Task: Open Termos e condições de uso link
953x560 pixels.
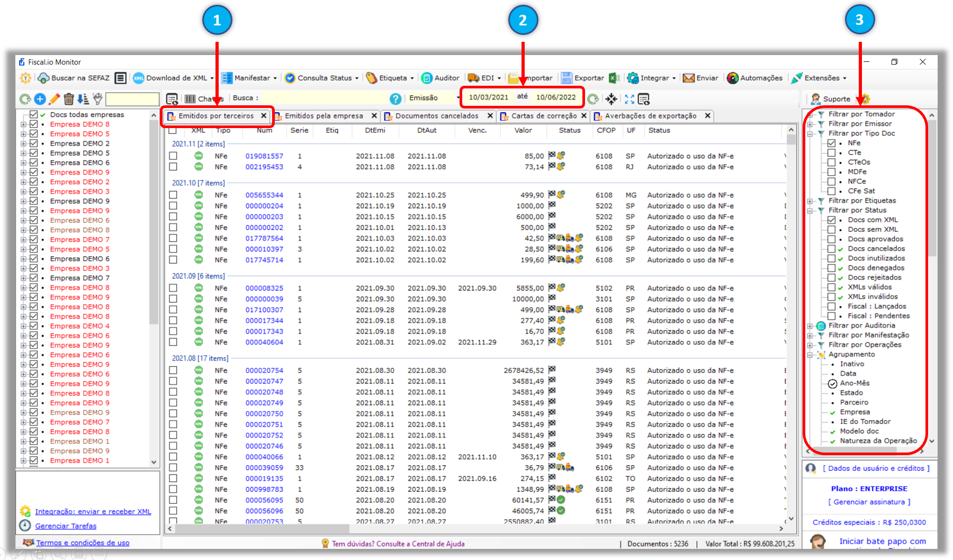Action: (x=83, y=543)
